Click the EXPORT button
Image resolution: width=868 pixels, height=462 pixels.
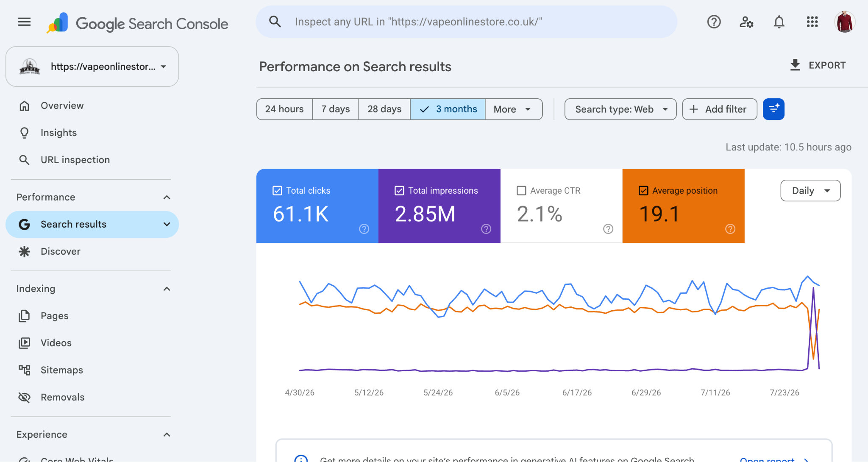click(x=818, y=65)
